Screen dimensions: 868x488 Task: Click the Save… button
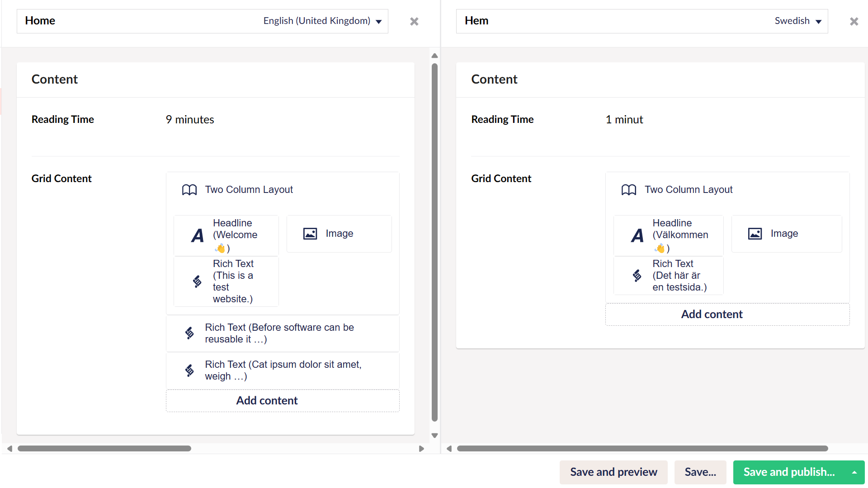click(700, 472)
